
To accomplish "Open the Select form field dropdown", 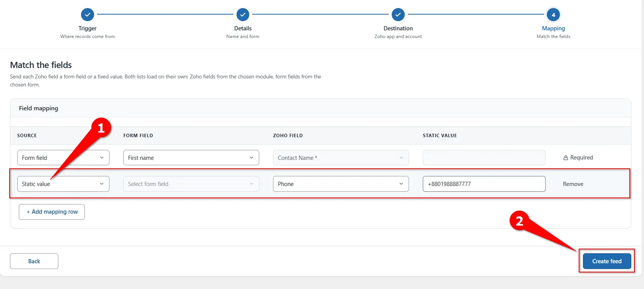I will tap(191, 184).
